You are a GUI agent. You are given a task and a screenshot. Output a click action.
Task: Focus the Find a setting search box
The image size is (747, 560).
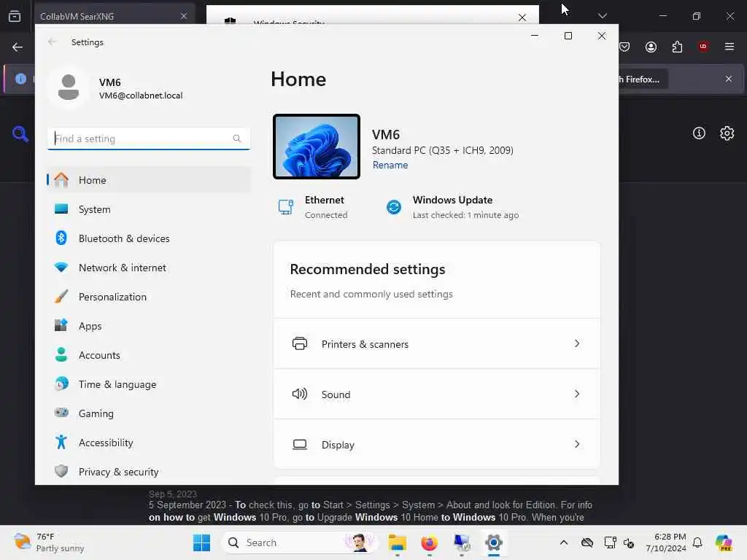[x=149, y=139]
